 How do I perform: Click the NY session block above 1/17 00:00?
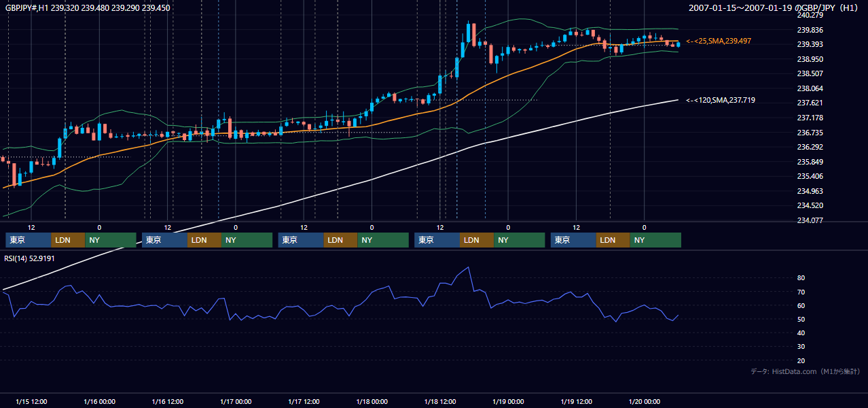coord(247,240)
